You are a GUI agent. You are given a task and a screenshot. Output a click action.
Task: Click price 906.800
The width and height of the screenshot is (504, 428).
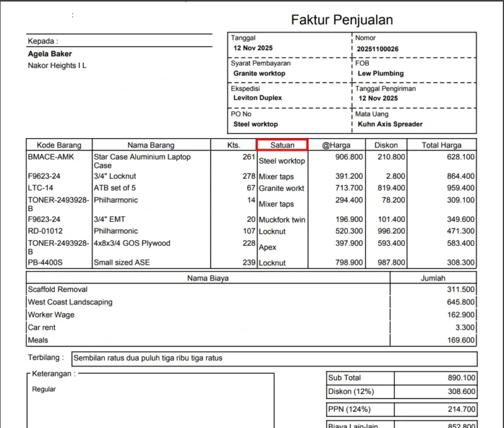click(349, 157)
